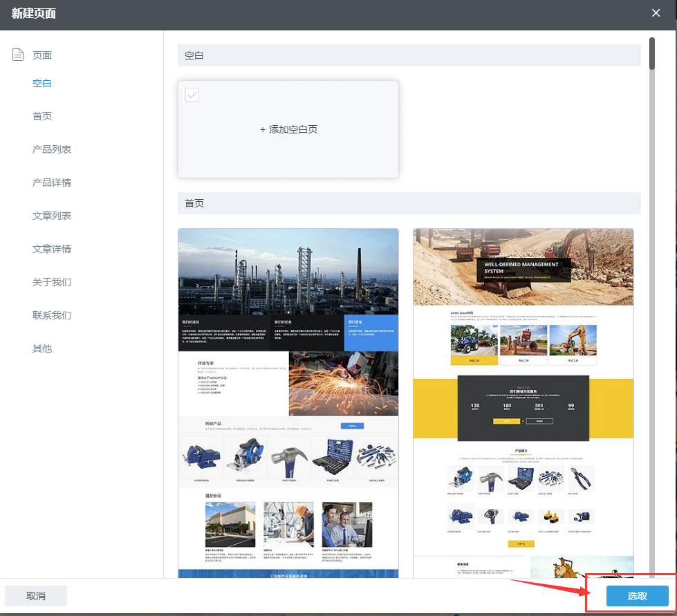The width and height of the screenshot is (677, 616).
Task: Show 其他 template category
Action: coord(42,348)
